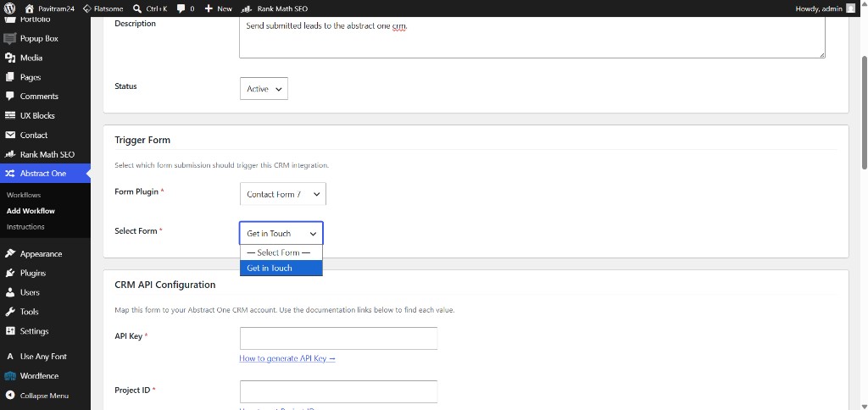
Task: Go to Workflows submenu
Action: pos(24,196)
